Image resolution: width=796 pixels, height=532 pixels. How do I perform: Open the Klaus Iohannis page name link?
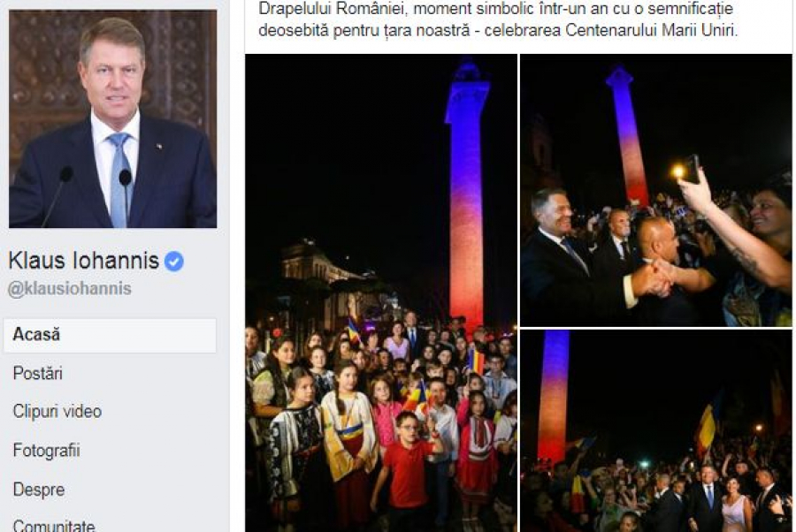(x=84, y=261)
